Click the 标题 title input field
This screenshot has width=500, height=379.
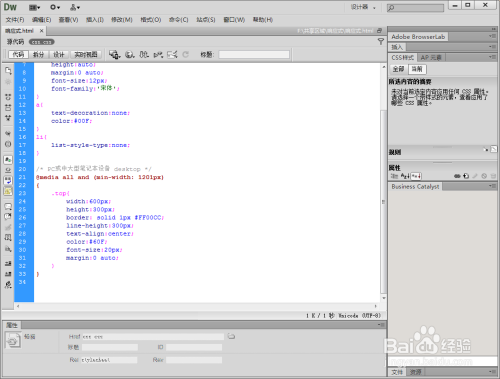254,55
